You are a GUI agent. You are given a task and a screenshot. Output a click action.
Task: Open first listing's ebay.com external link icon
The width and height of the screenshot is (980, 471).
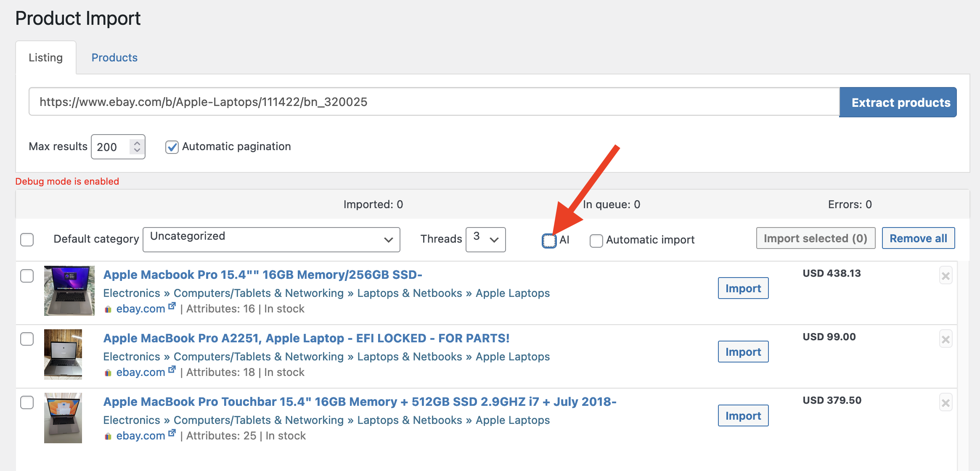[172, 307]
